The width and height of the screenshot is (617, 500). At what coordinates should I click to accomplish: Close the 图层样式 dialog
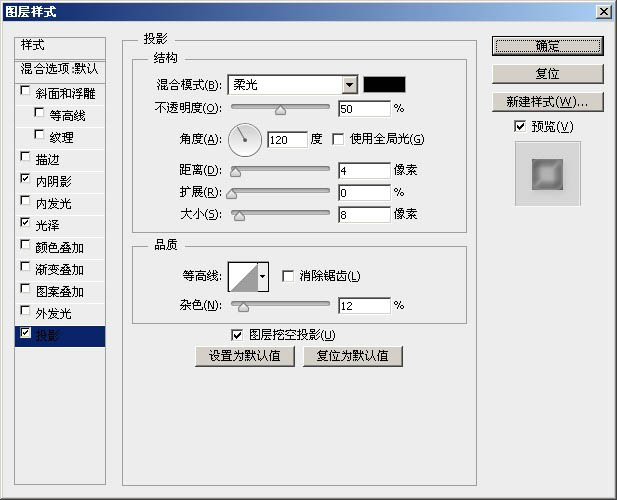[604, 12]
